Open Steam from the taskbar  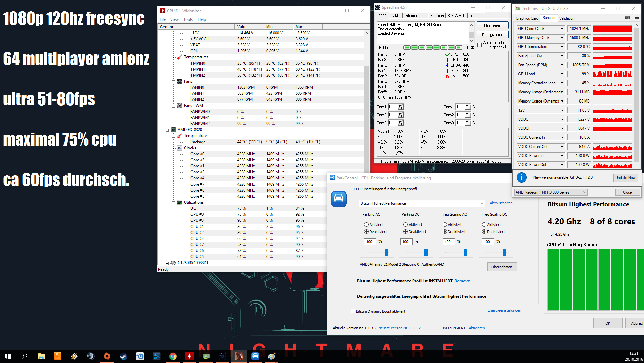[x=123, y=356]
